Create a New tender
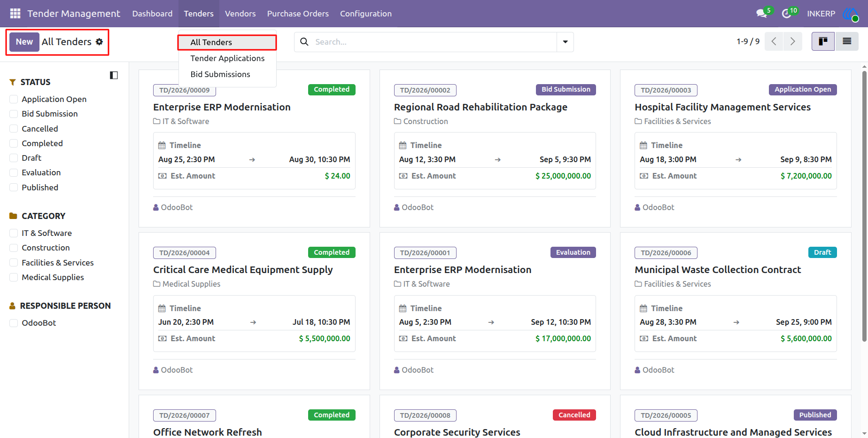 pos(24,42)
